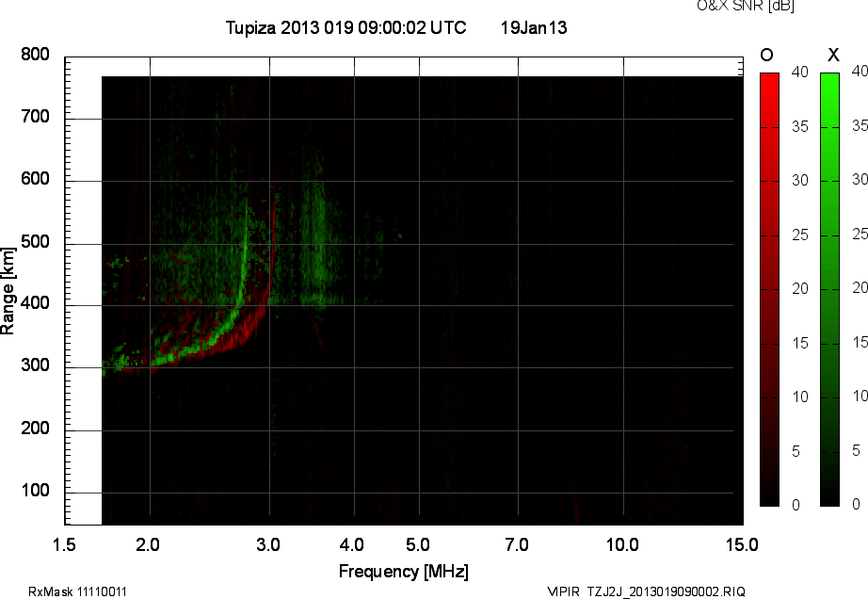Click the 2.0 frequency tick label
This screenshot has width=868, height=599.
tap(148, 544)
